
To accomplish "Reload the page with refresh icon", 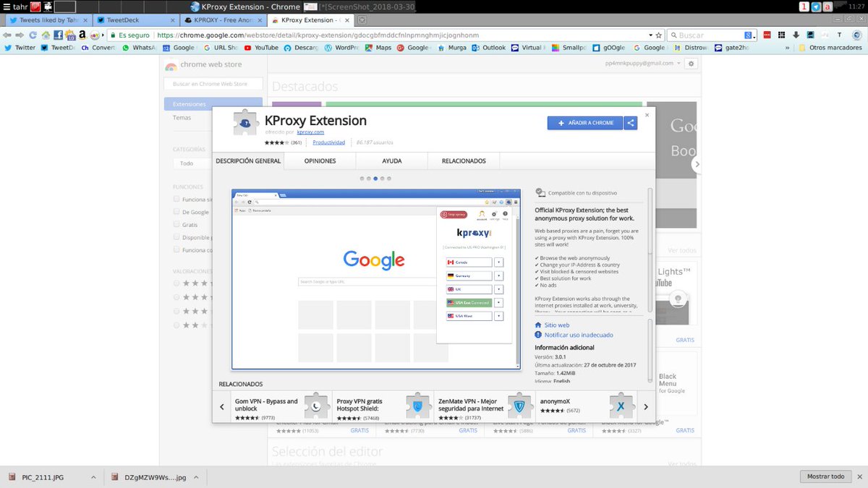I will (x=33, y=35).
